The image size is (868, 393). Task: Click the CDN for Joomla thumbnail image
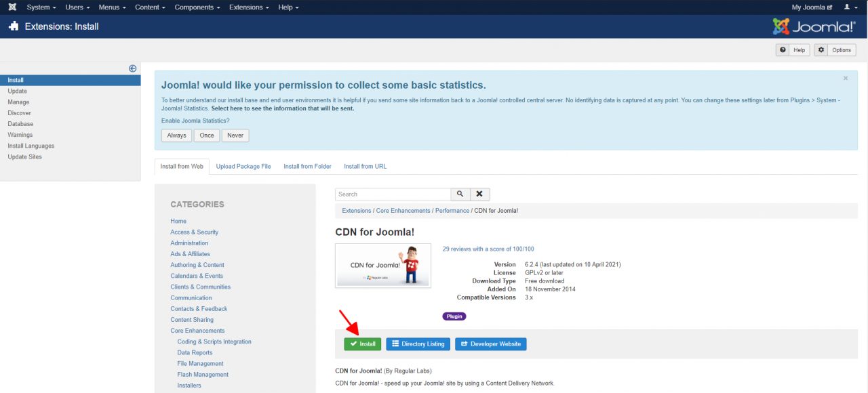pos(383,266)
